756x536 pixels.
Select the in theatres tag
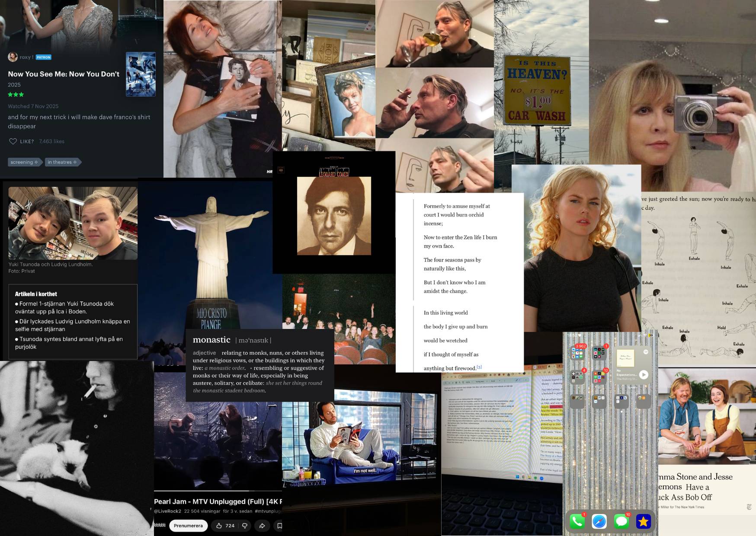pyautogui.click(x=62, y=162)
